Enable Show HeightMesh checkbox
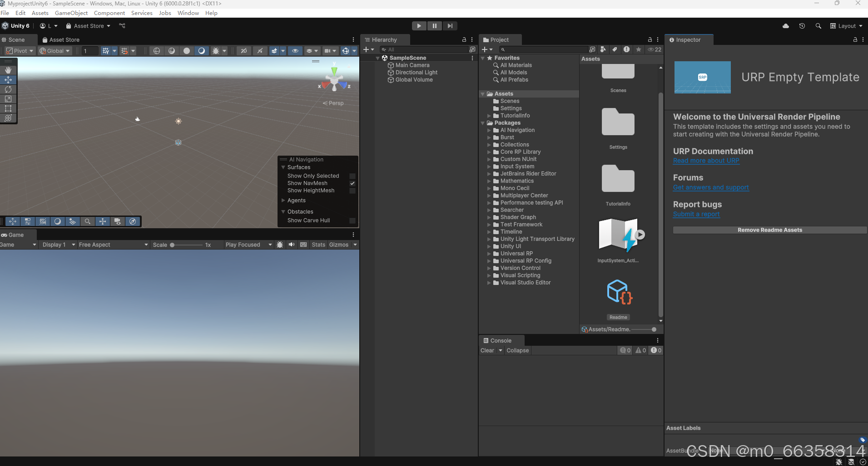The height and width of the screenshot is (466, 868). click(x=352, y=191)
